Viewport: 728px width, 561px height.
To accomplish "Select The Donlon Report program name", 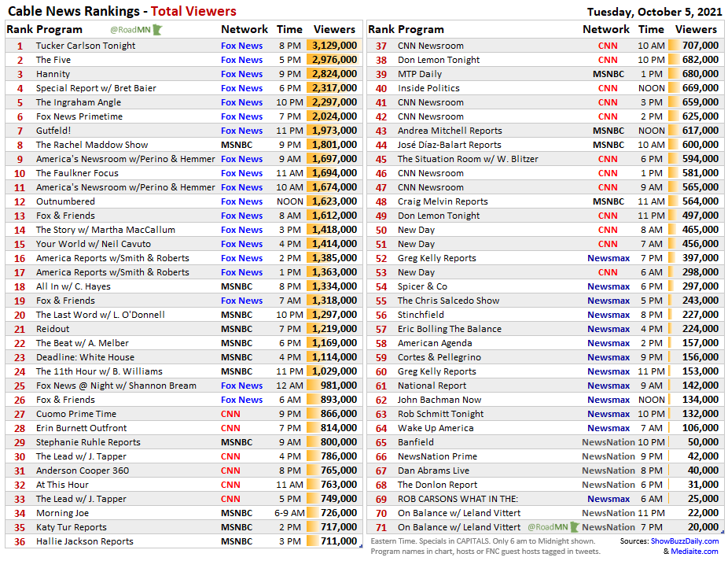I will click(x=437, y=485).
